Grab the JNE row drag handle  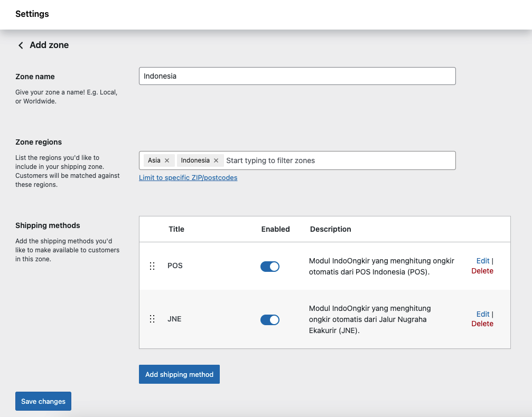pos(152,319)
